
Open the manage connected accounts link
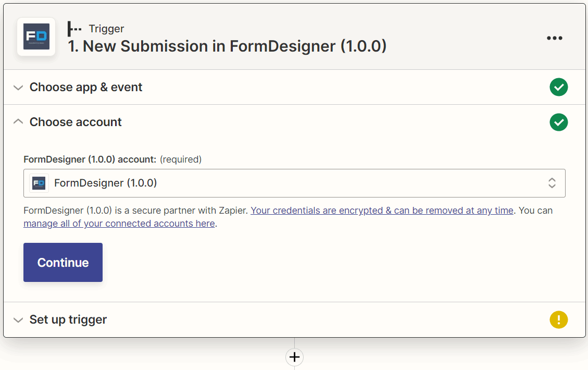coord(119,223)
